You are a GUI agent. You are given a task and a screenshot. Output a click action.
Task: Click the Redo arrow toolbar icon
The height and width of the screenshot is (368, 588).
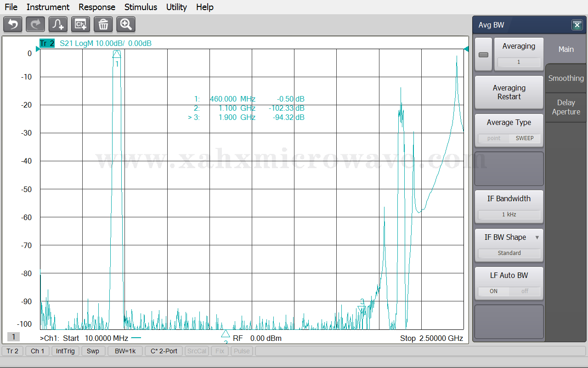tap(35, 24)
